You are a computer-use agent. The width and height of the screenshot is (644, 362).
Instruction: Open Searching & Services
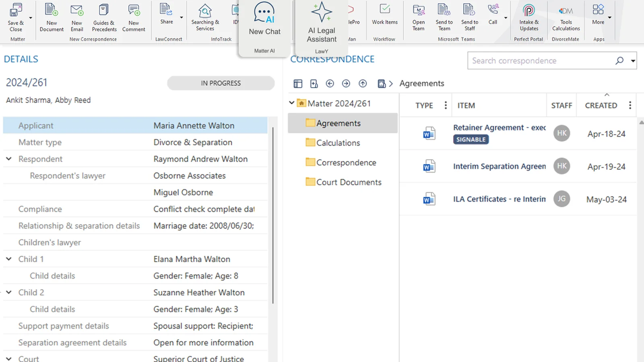(x=205, y=17)
